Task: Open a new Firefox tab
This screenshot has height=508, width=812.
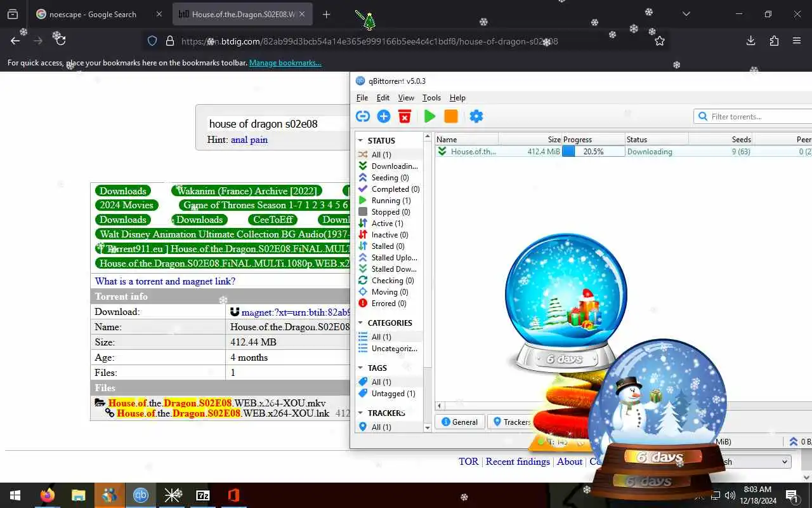Action: point(327,14)
